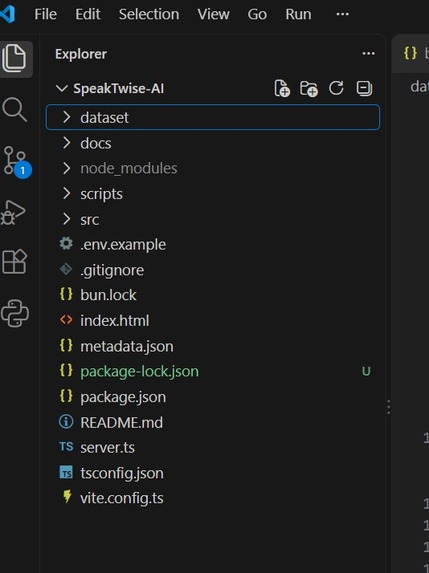Open the Python view icon
Image resolution: width=429 pixels, height=573 pixels.
[x=15, y=313]
